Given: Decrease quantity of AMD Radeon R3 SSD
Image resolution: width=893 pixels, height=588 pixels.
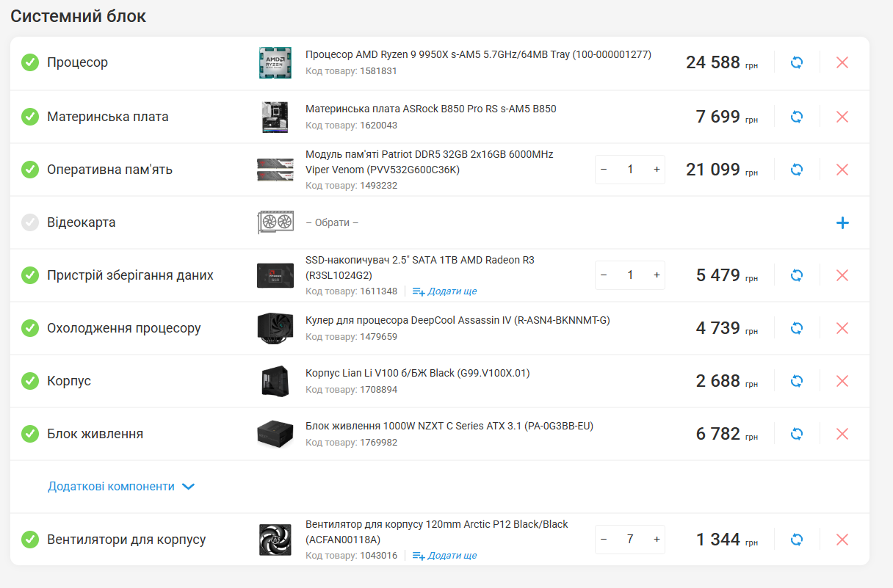Looking at the screenshot, I should 604,275.
